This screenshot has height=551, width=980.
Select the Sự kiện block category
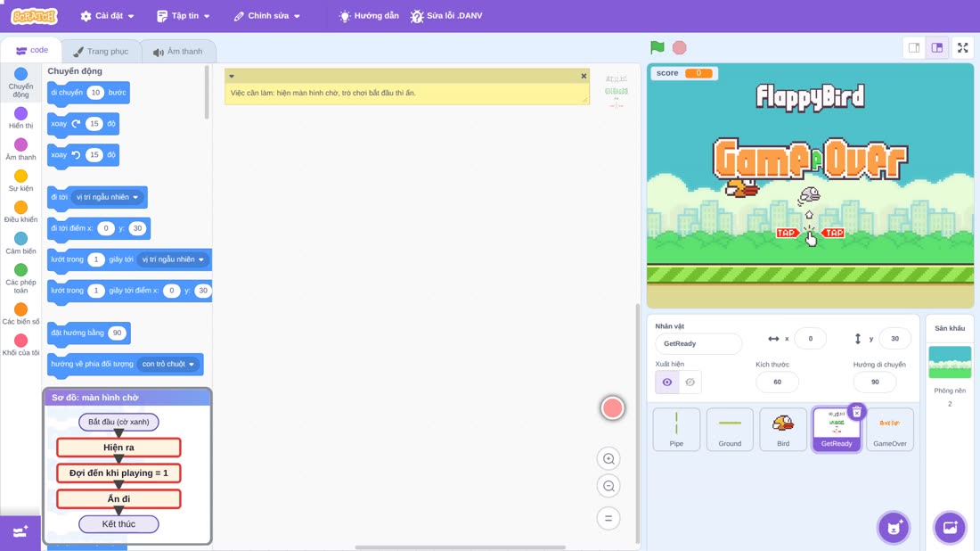click(x=20, y=181)
